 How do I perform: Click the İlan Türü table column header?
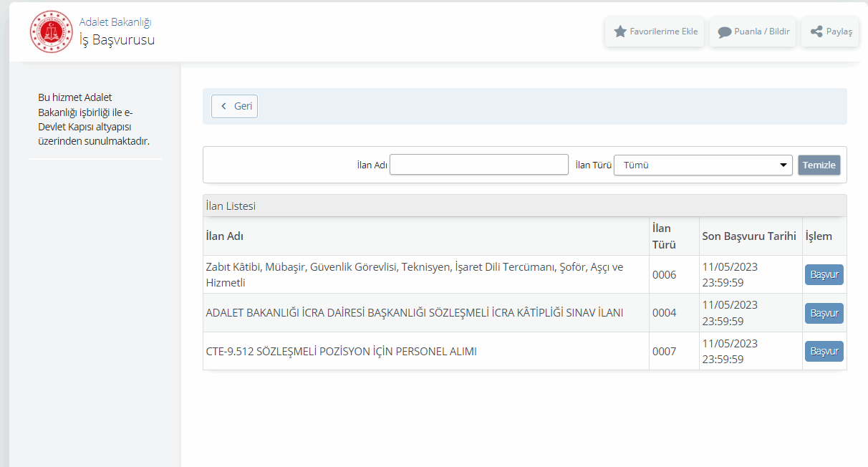pos(664,236)
